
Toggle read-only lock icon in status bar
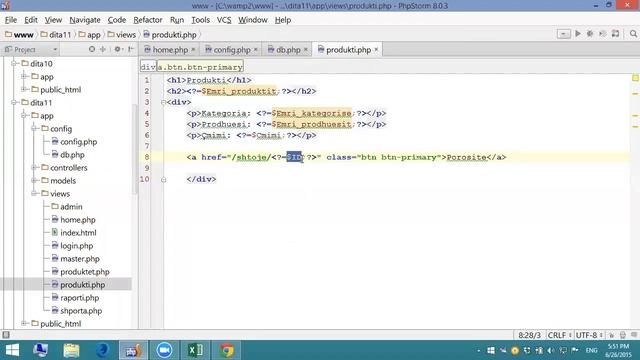[x=611, y=335]
